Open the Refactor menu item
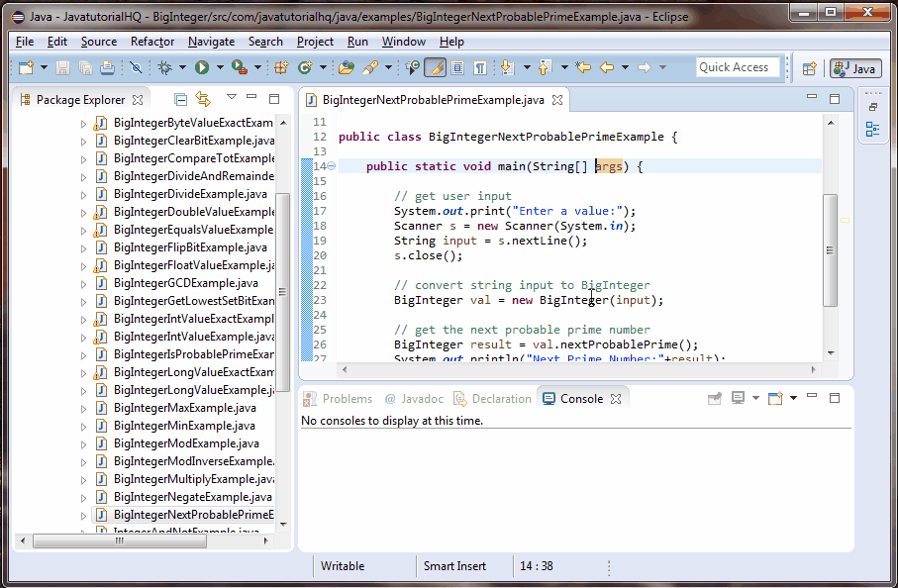898x588 pixels. click(151, 42)
